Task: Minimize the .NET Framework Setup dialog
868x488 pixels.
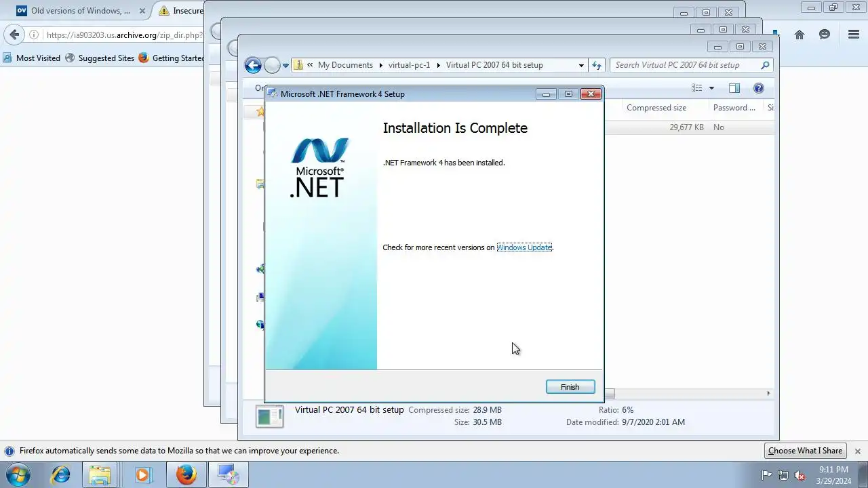Action: pos(546,94)
